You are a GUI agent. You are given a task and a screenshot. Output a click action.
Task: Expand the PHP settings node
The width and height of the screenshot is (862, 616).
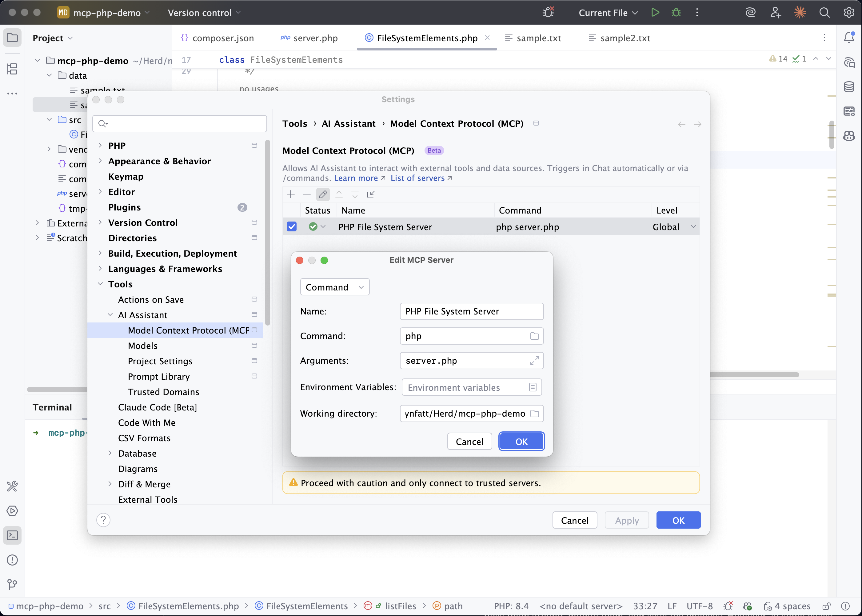(x=100, y=145)
